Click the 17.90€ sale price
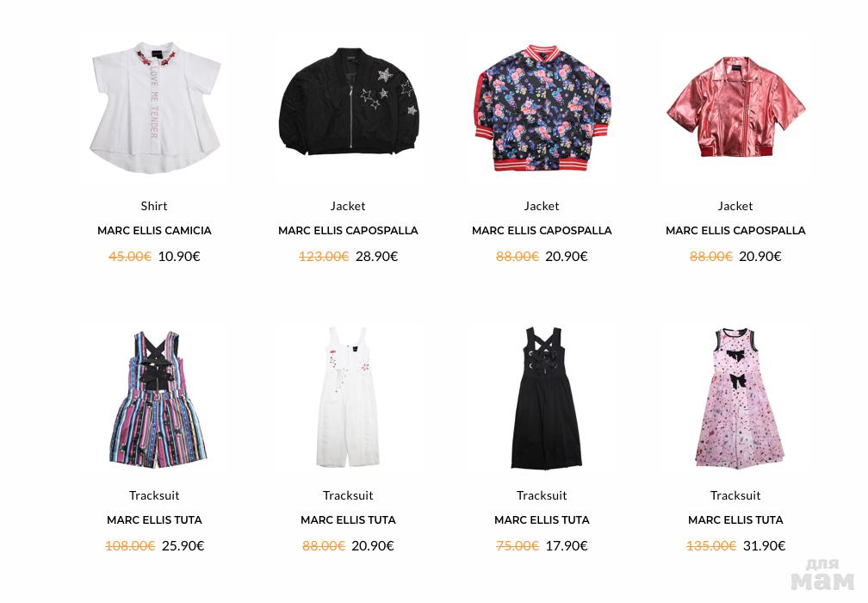The height and width of the screenshot is (603, 868). 567,546
